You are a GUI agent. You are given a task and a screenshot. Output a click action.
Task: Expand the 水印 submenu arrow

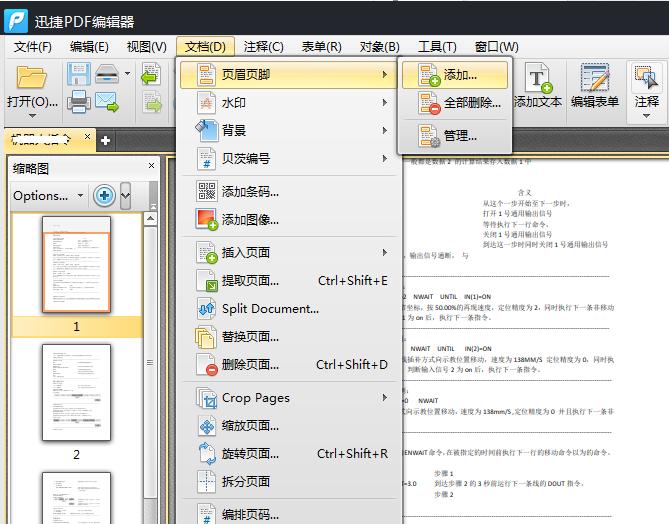click(x=384, y=102)
